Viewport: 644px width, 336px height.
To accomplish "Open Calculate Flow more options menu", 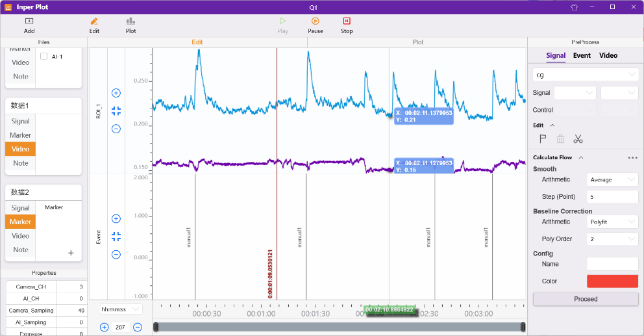I will coord(632,157).
